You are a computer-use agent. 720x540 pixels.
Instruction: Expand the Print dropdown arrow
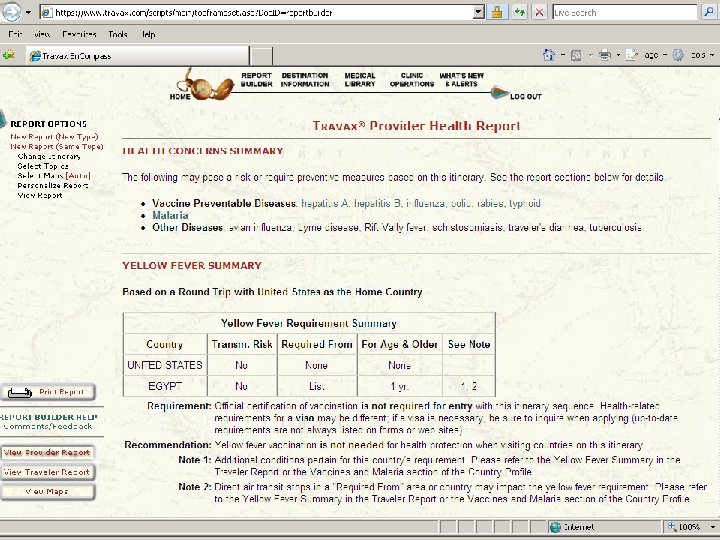618,55
